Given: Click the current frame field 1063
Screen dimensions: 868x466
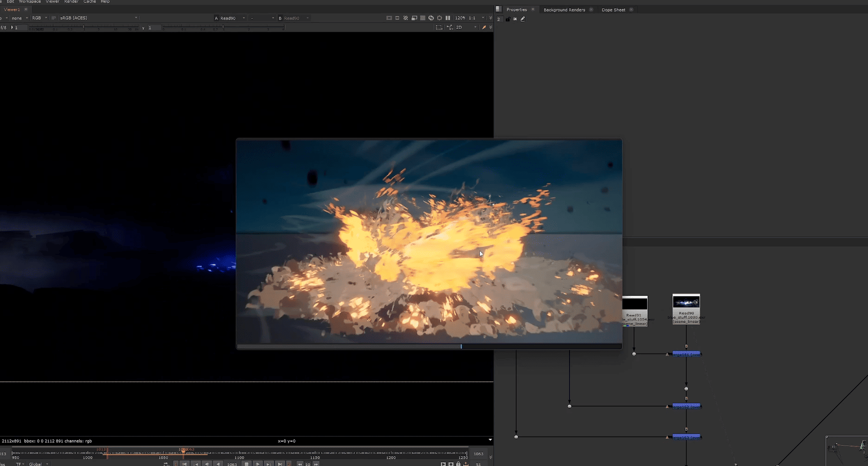Looking at the screenshot, I should click(x=232, y=464).
